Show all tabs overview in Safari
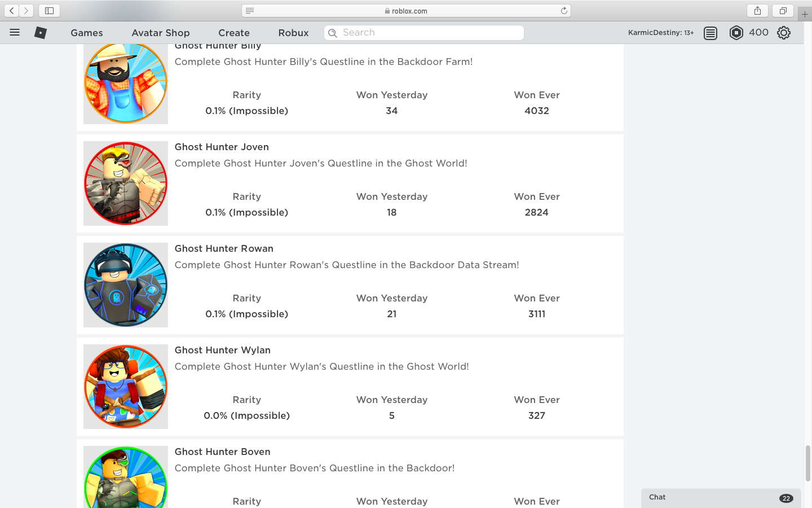Image resolution: width=812 pixels, height=508 pixels. pyautogui.click(x=783, y=11)
